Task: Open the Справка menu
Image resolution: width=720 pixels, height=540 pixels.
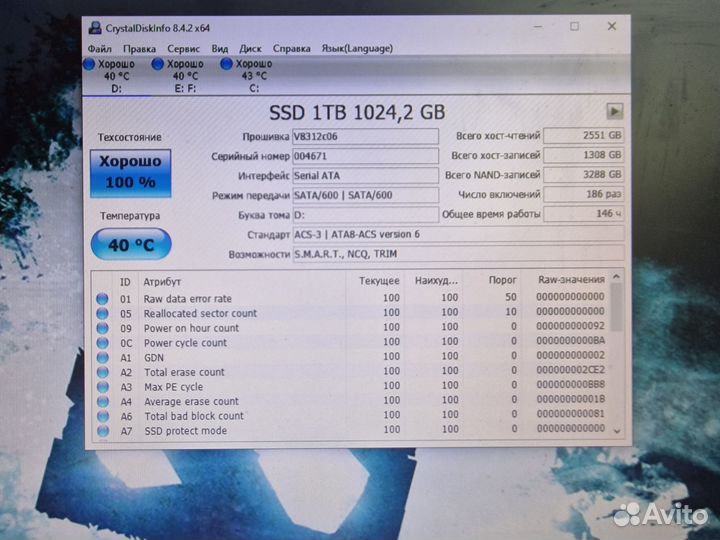Action: (x=292, y=49)
